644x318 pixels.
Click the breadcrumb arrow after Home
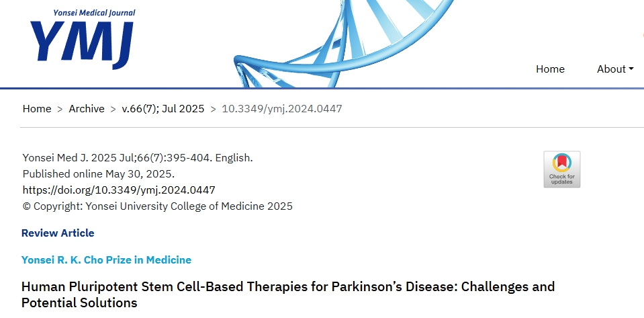60,109
